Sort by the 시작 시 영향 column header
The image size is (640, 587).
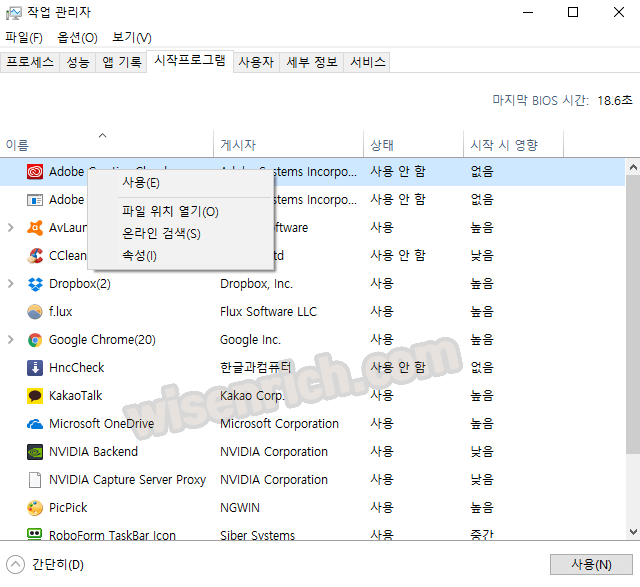point(513,144)
